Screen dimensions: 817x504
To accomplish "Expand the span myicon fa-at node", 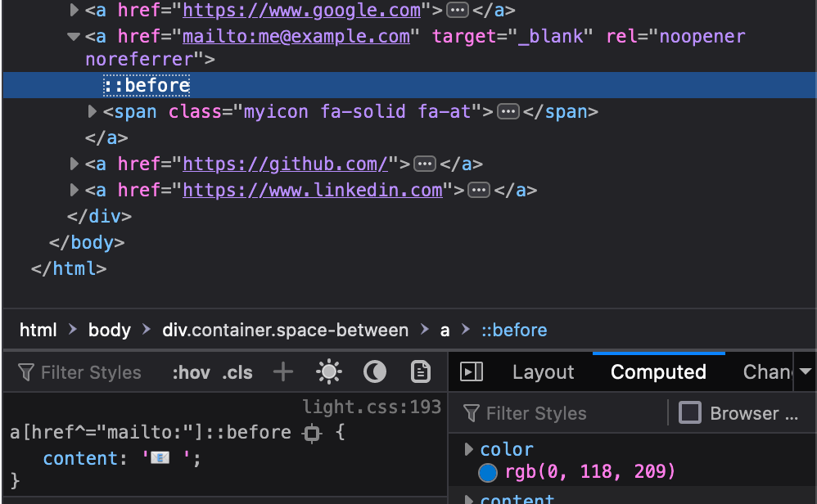I will [93, 111].
